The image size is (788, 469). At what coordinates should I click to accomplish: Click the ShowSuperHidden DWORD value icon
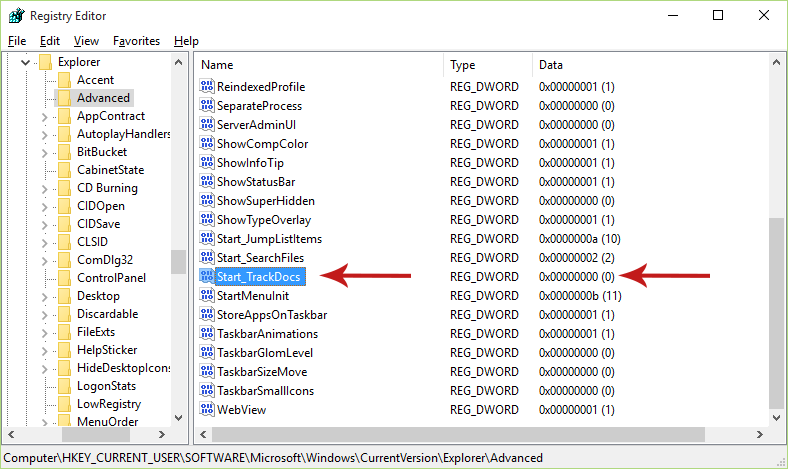click(207, 200)
